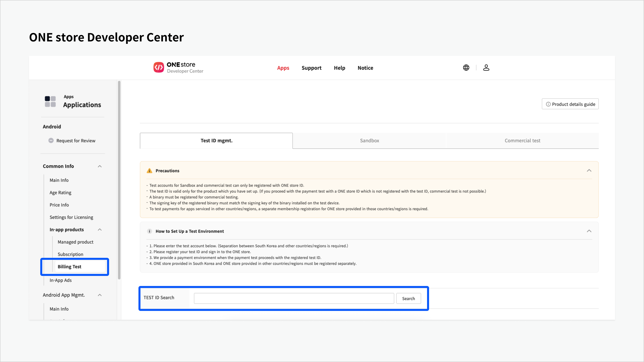Screen dimensions: 644x362
Task: Open the user account profile icon
Action: 486,68
